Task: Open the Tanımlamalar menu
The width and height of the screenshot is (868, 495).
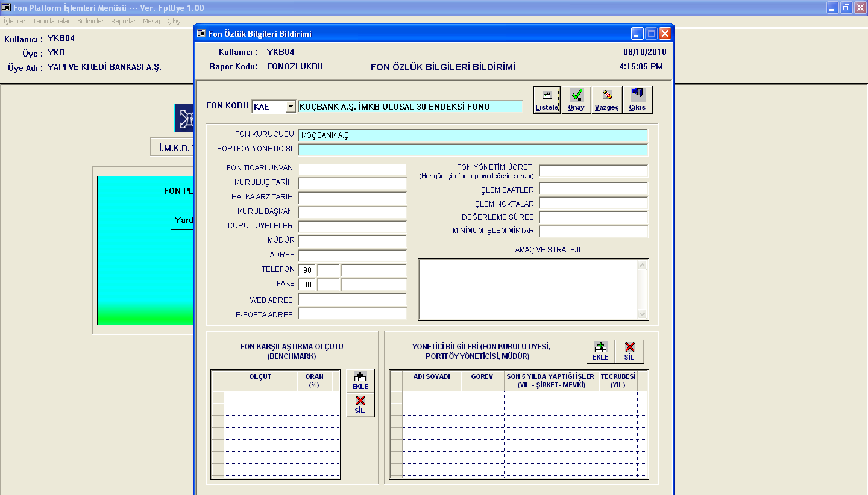Action: pos(51,21)
